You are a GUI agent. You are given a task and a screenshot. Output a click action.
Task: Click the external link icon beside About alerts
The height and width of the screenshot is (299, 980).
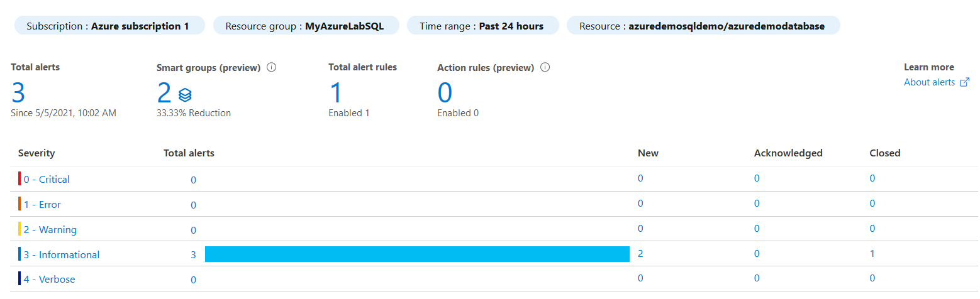(964, 82)
